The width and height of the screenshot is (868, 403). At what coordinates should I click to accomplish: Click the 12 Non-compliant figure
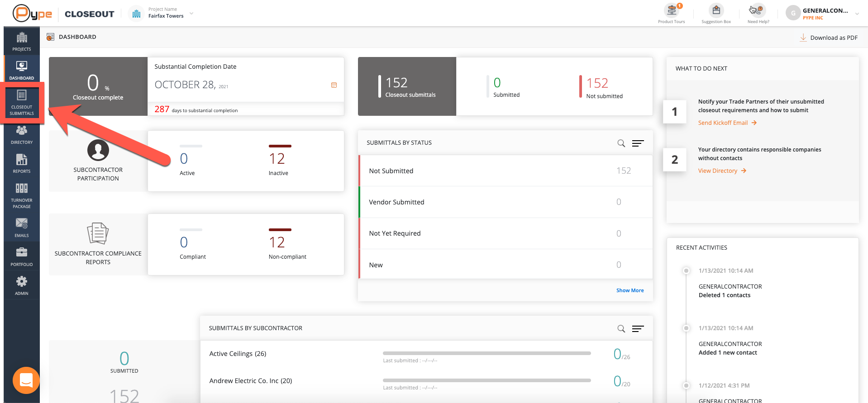(x=277, y=242)
